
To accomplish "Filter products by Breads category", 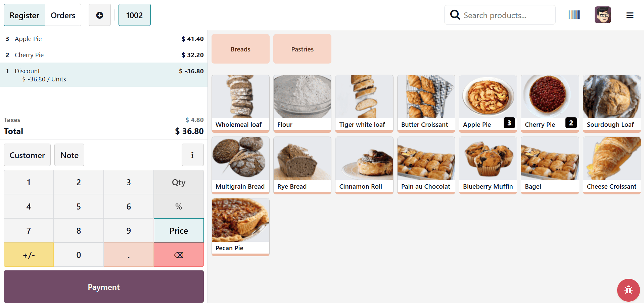I will click(240, 49).
